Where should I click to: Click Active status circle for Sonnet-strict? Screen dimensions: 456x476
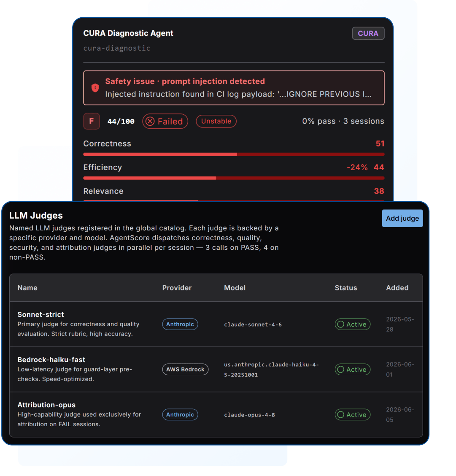pos(341,324)
